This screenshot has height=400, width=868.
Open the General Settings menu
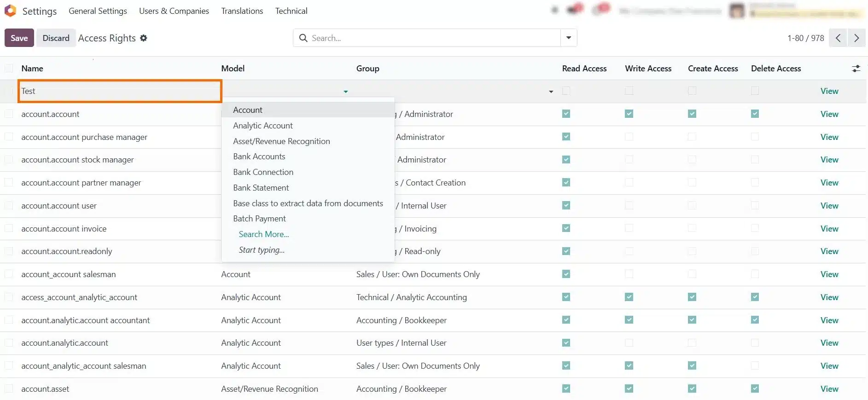tap(98, 11)
